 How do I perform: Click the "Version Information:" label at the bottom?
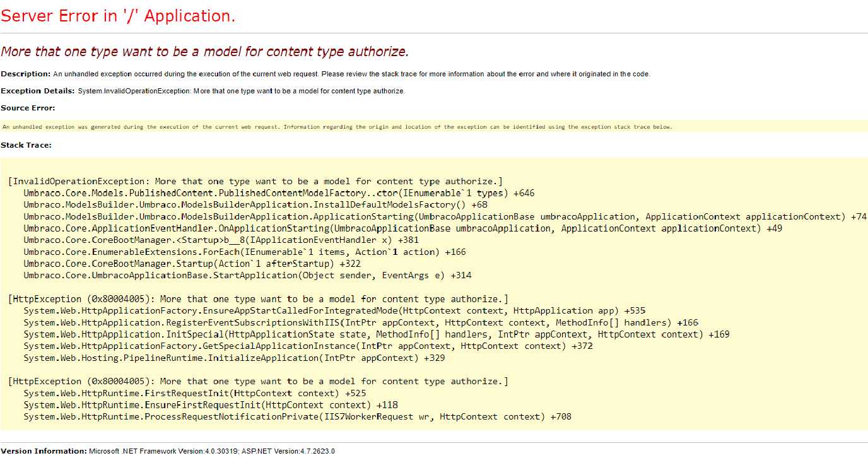pyautogui.click(x=44, y=451)
